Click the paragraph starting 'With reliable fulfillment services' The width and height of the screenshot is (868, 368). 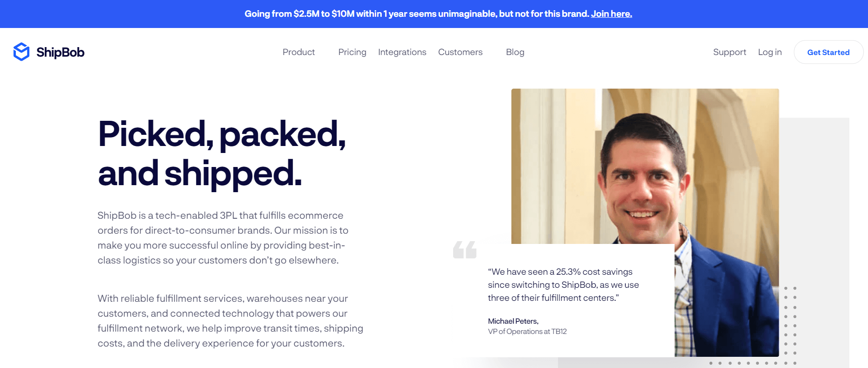[230, 321]
